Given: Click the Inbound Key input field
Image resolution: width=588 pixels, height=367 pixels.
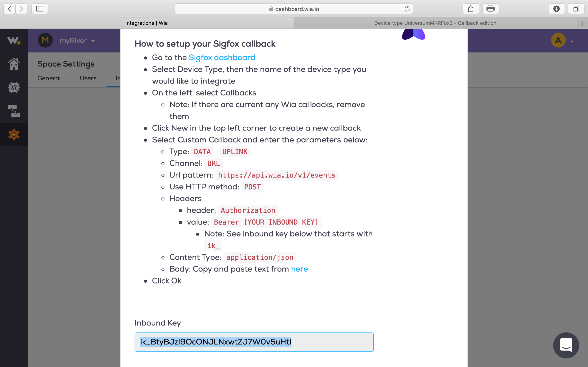Looking at the screenshot, I should [254, 342].
